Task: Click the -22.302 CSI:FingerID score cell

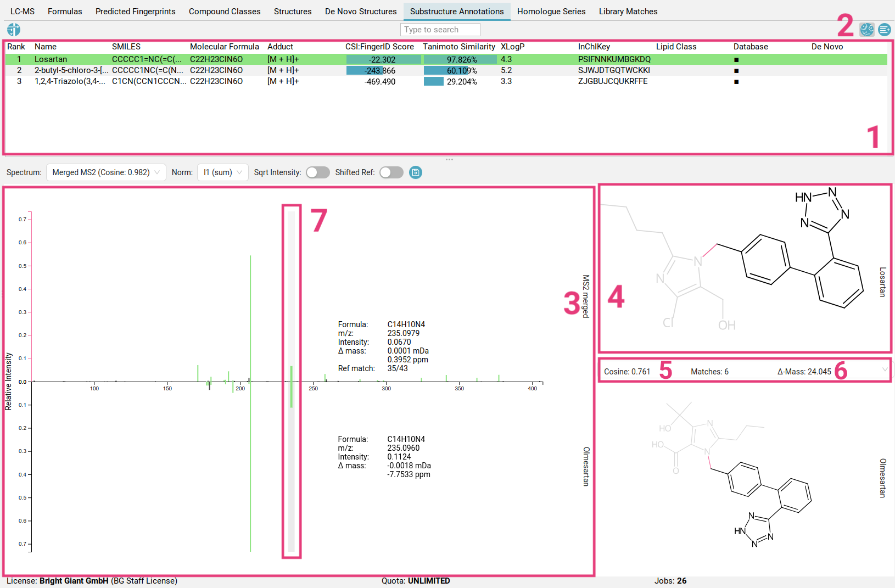Action: (383, 60)
